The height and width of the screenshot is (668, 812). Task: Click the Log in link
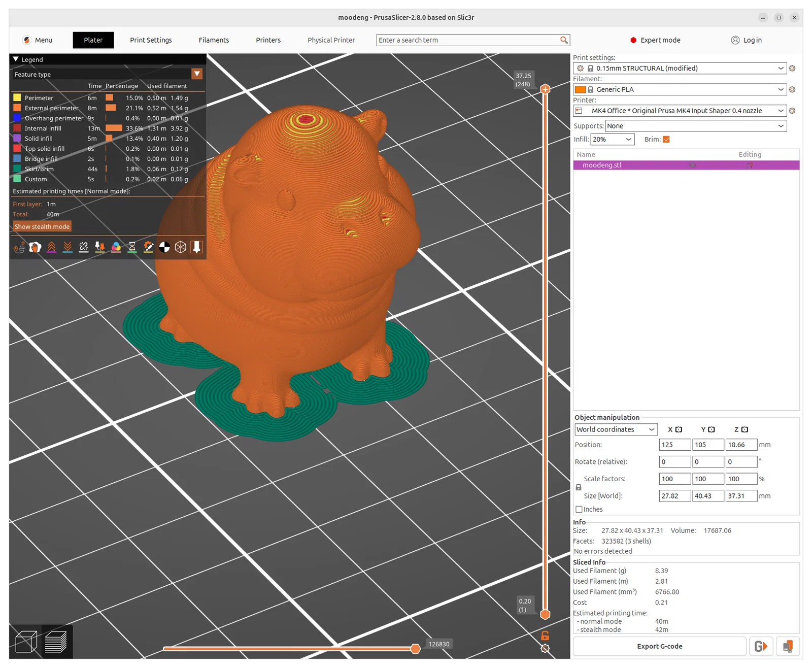tap(752, 40)
